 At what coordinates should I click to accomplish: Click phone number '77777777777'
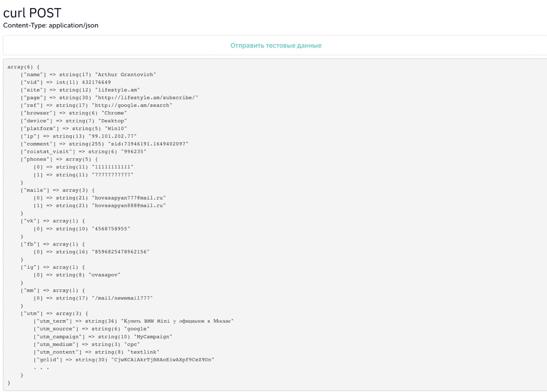113,174
